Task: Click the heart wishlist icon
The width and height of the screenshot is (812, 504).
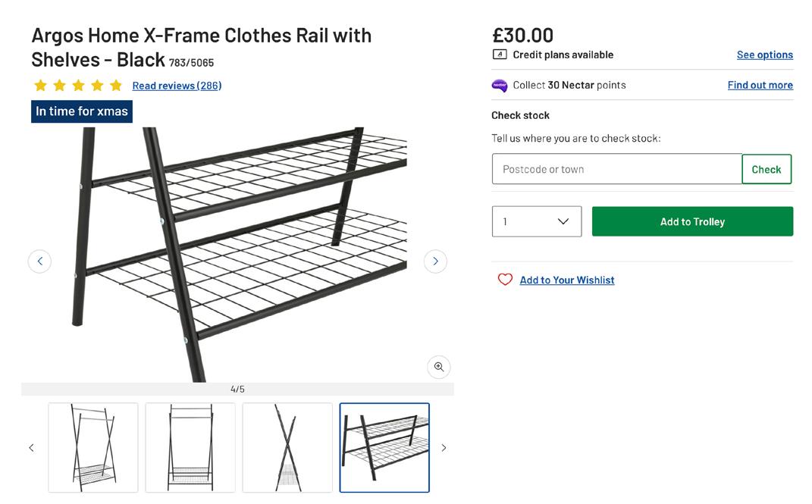Action: pyautogui.click(x=505, y=280)
